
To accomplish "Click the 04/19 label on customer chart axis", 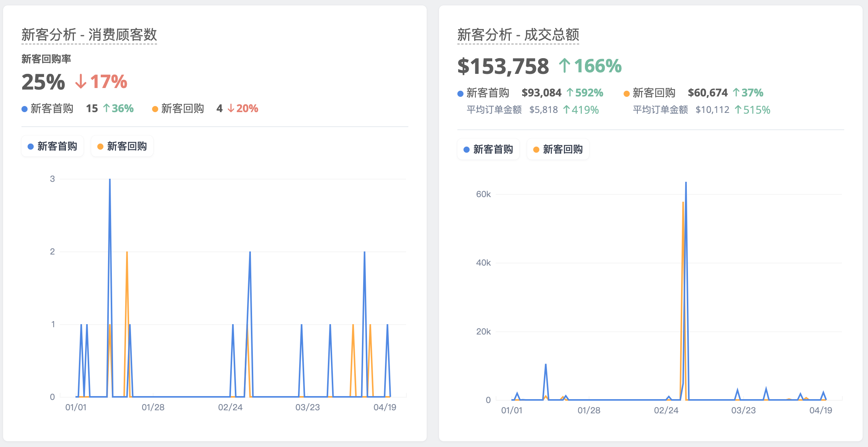I will [x=385, y=407].
